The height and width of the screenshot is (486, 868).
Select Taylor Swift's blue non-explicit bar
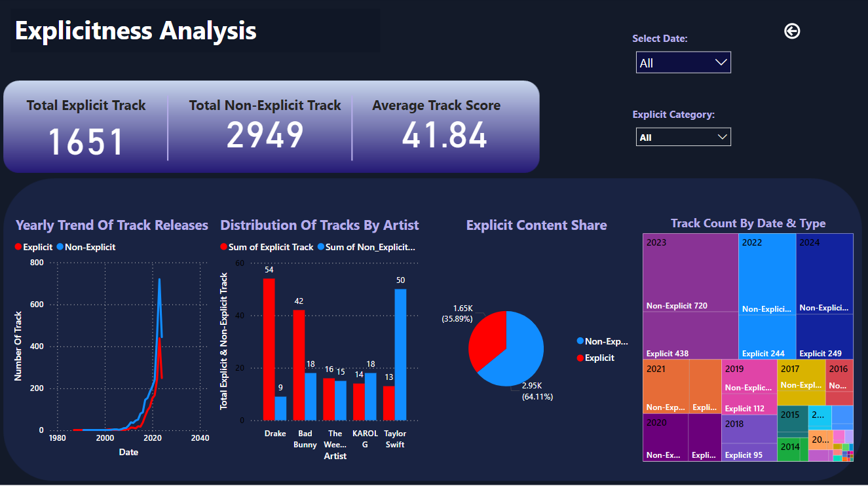pos(400,354)
